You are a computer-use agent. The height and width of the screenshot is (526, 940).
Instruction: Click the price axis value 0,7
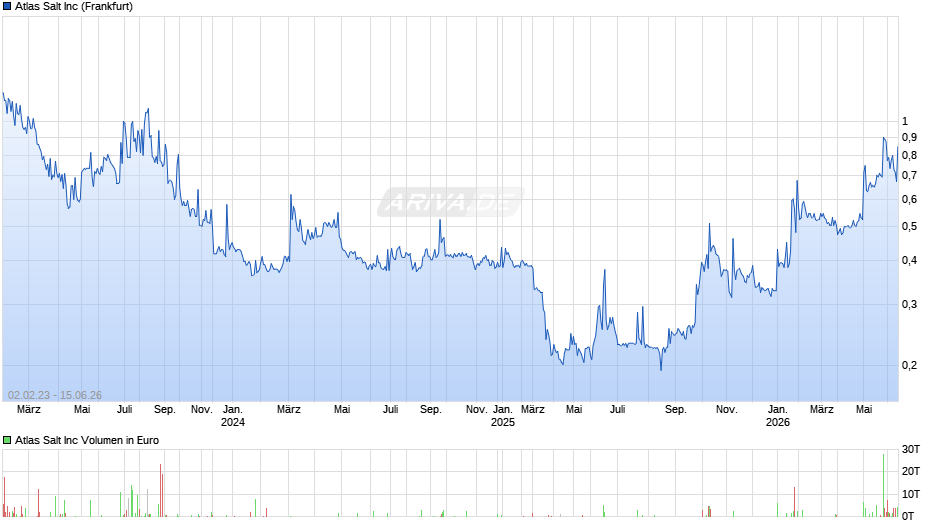coord(909,176)
